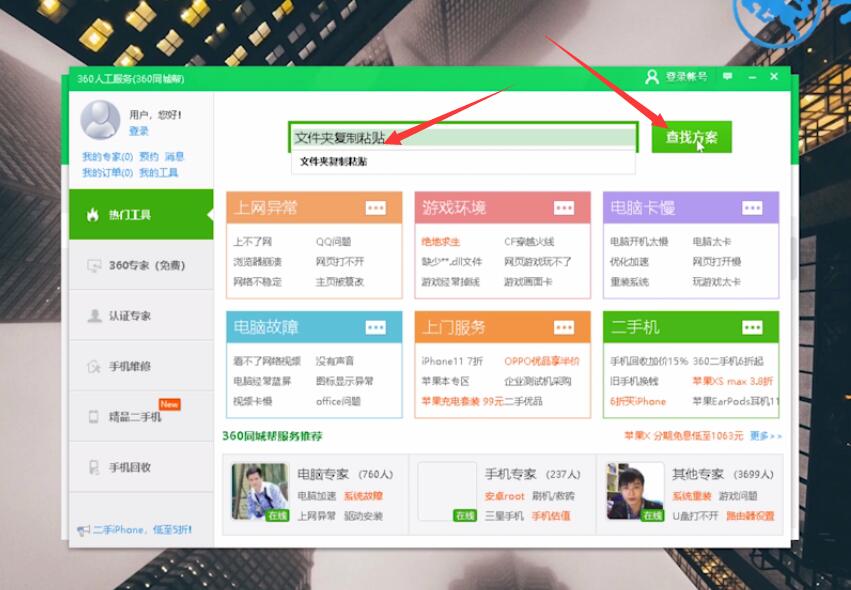Open the 消息 link
This screenshot has width=851, height=590.
pos(174,157)
